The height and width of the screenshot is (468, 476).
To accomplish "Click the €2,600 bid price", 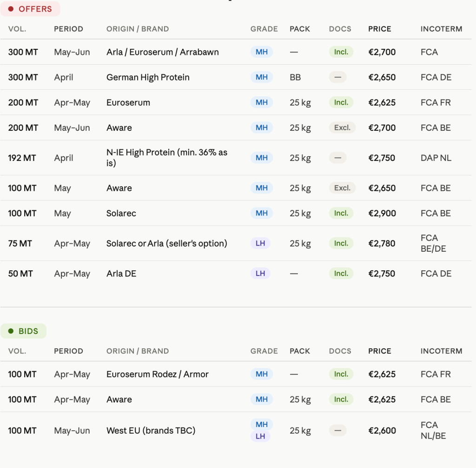I will [x=382, y=431].
